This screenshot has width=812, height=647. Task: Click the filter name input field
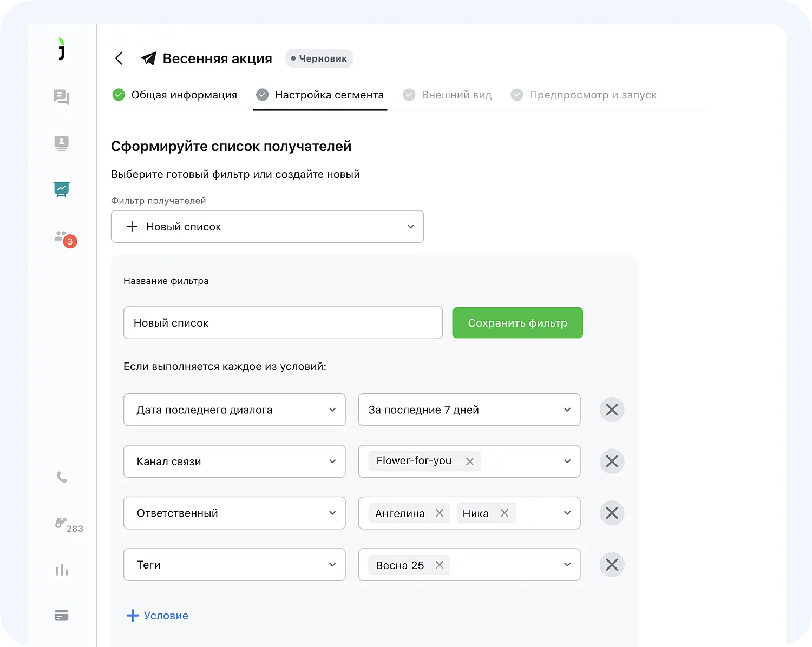click(283, 323)
